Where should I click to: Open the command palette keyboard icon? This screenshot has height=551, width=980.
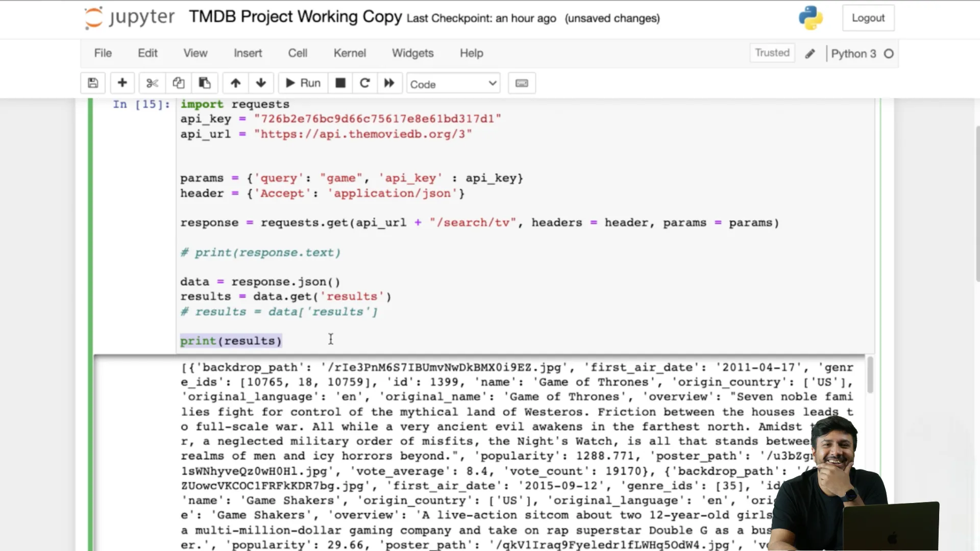522,83
